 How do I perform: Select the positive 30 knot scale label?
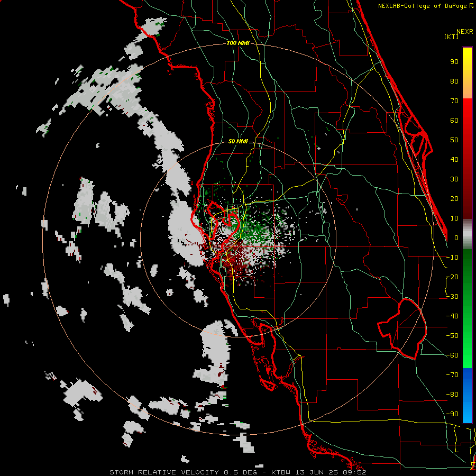tap(454, 179)
